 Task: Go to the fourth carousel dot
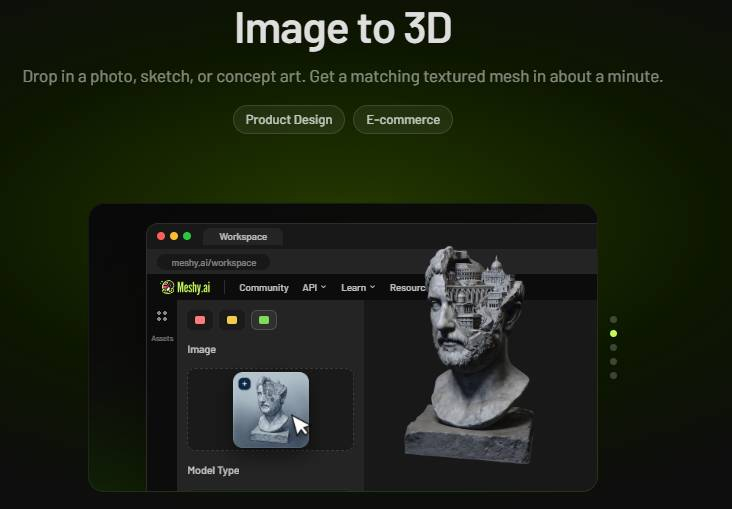[613, 361]
